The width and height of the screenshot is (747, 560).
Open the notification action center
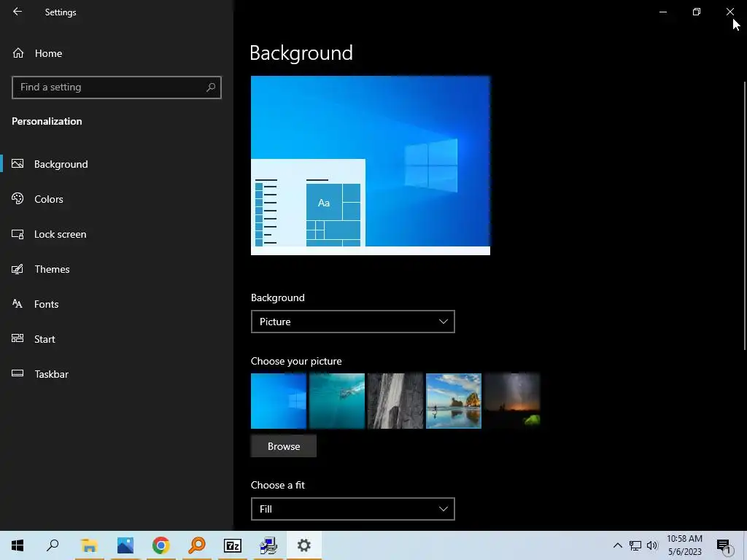point(724,545)
